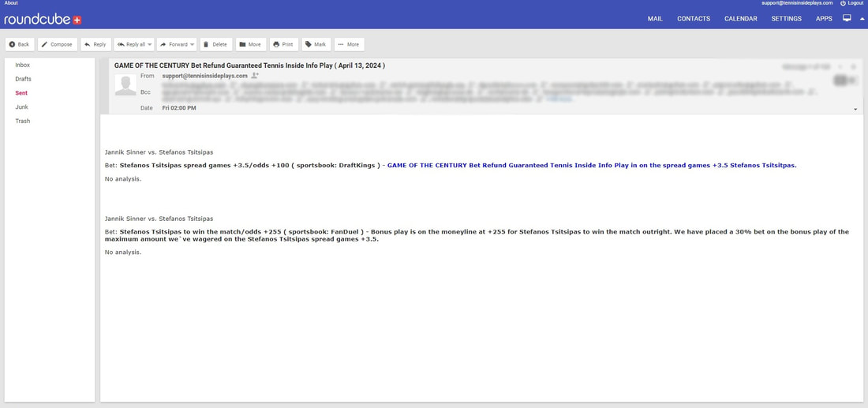Expand header details with bottom-right arrow

pyautogui.click(x=856, y=110)
